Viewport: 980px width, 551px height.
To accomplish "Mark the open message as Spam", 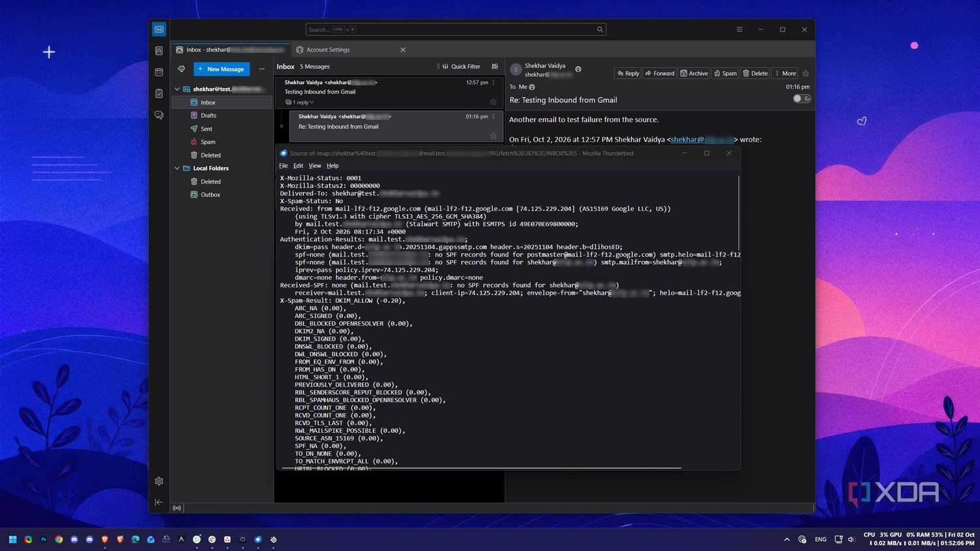I will pos(725,73).
